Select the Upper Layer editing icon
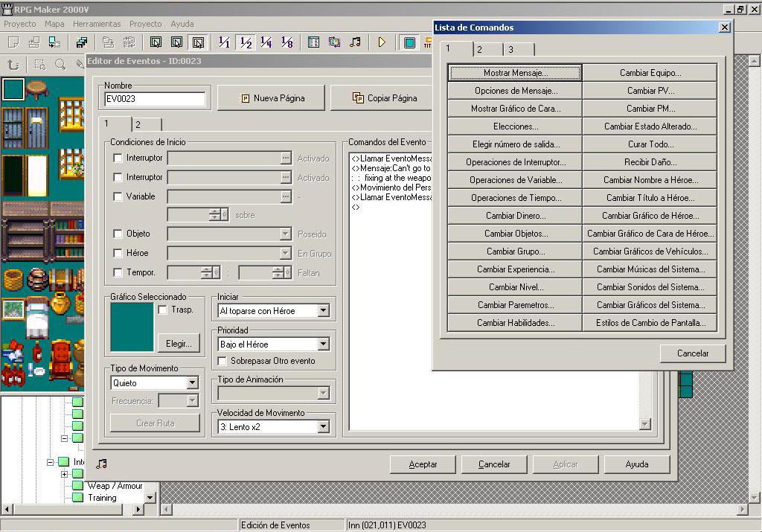 click(x=177, y=42)
